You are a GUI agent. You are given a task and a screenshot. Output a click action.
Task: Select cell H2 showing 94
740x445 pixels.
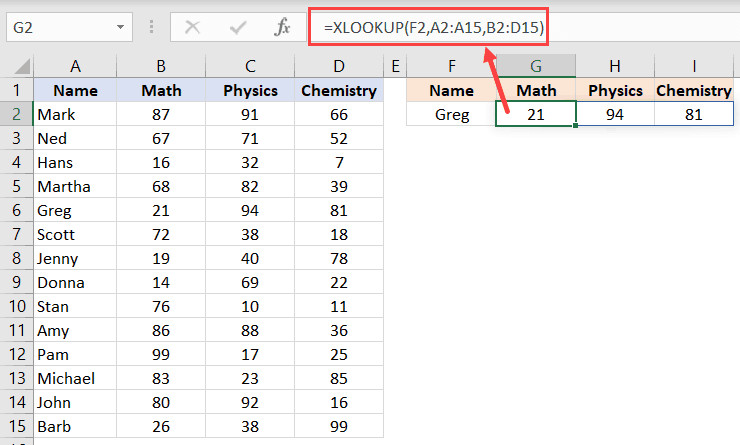point(615,114)
